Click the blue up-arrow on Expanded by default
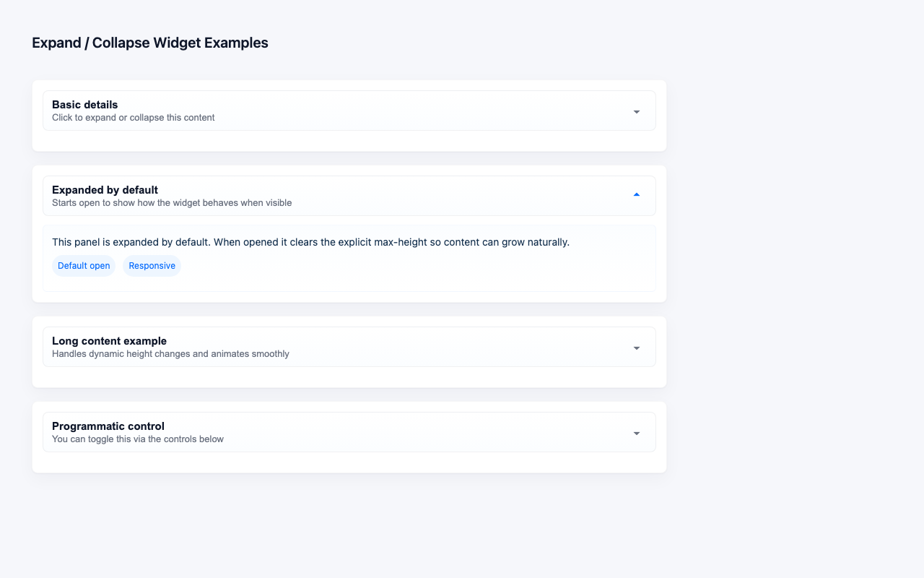 point(637,194)
